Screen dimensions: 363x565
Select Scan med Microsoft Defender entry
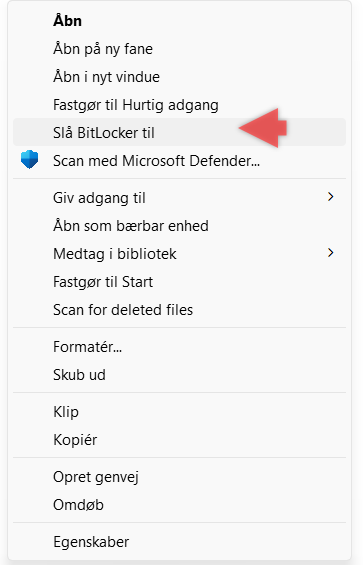180,160
